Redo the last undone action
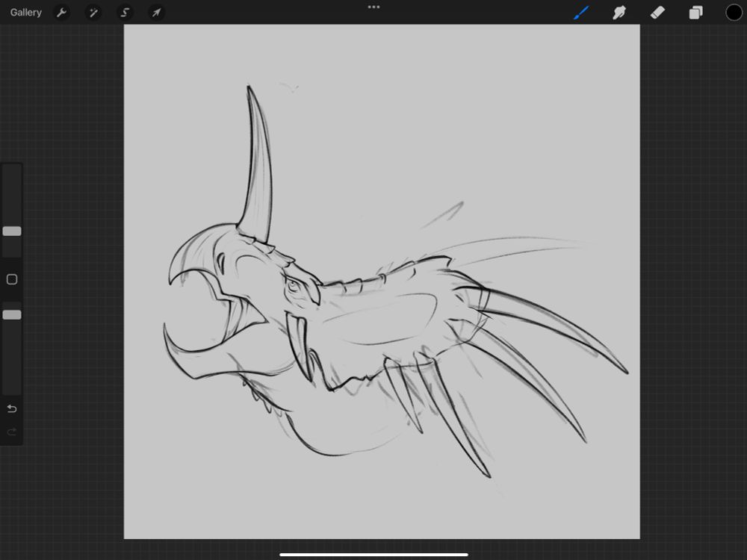Screen dimensions: 747x560 12,432
